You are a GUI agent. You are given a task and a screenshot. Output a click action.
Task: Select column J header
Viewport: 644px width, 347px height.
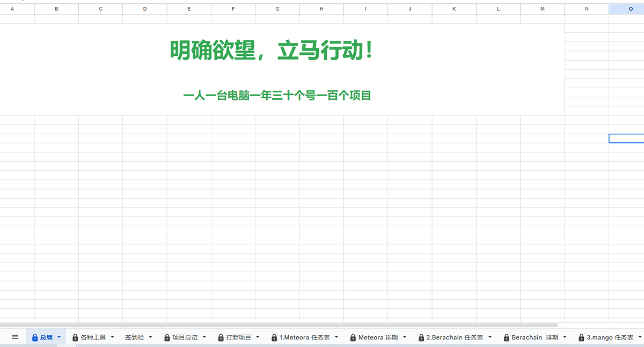pos(410,9)
